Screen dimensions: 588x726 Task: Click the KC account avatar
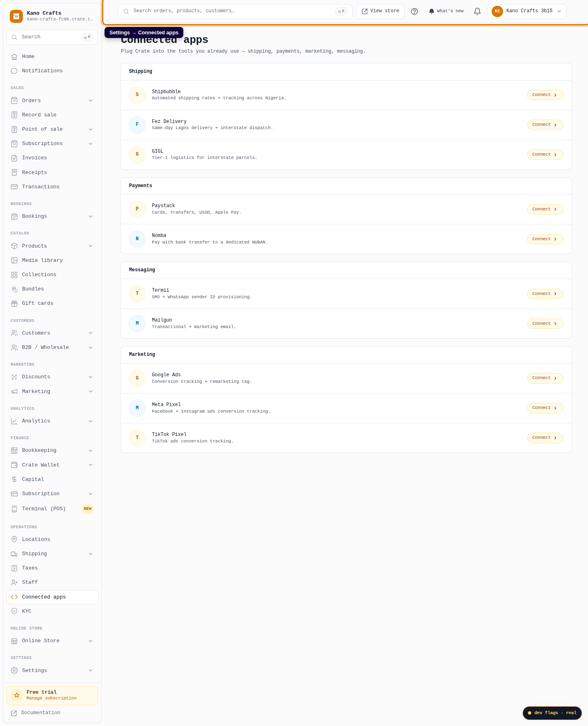click(x=497, y=11)
